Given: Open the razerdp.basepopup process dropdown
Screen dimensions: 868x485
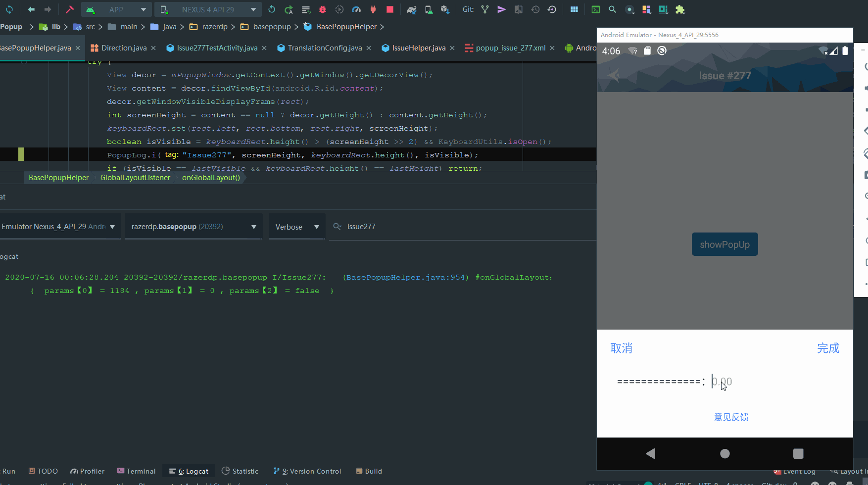Looking at the screenshot, I should [x=193, y=226].
